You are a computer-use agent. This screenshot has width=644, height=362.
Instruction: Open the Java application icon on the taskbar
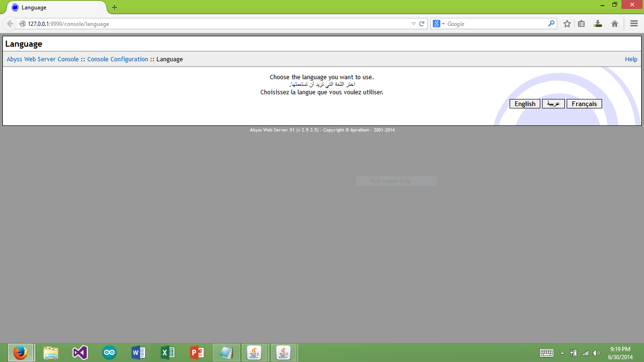point(255,352)
